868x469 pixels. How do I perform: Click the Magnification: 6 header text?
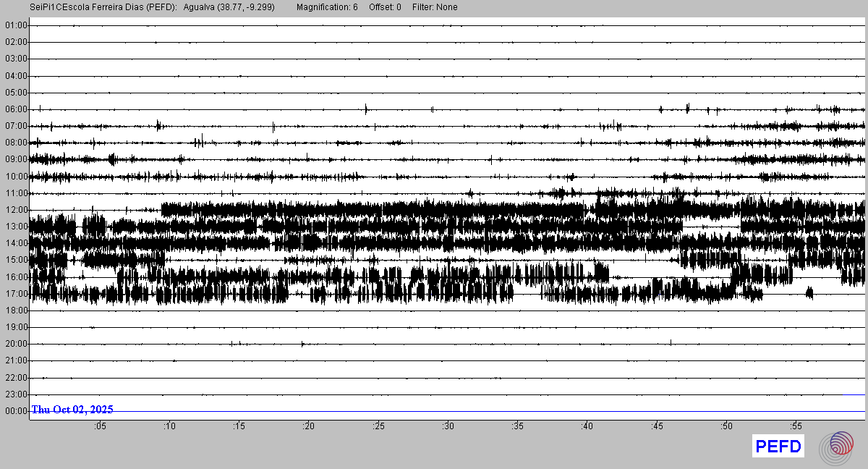(x=327, y=7)
